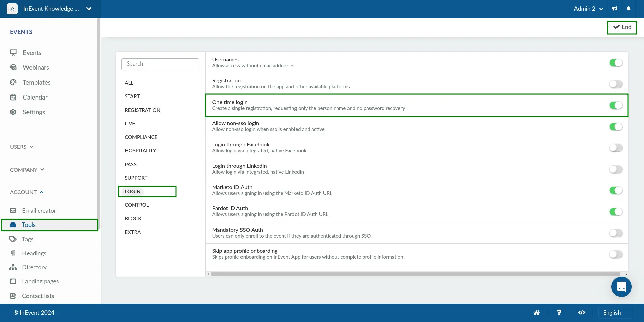Click scrollbar left arrow under settings list
The image size is (644, 322).
(208, 274)
